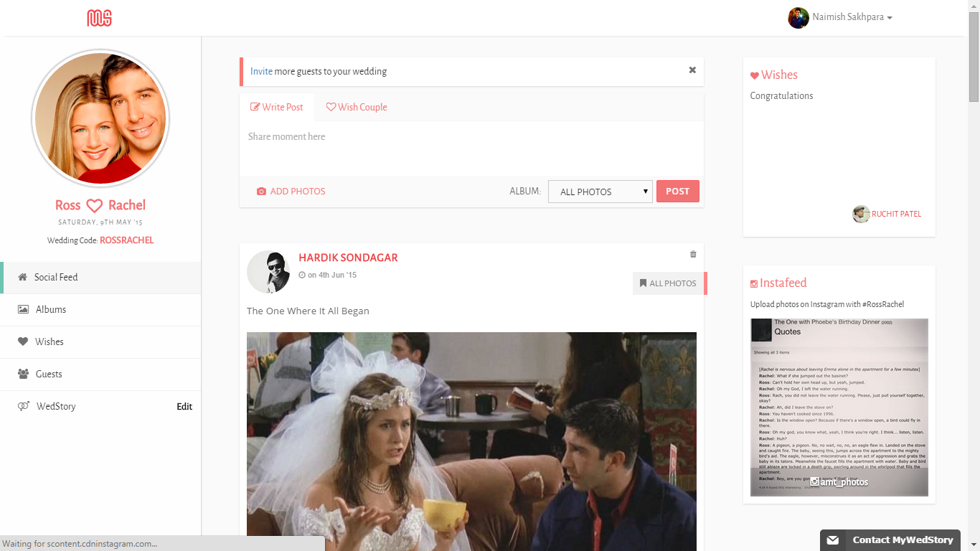Open Ruchit Patel's small avatar
980x551 pixels.
coord(861,214)
